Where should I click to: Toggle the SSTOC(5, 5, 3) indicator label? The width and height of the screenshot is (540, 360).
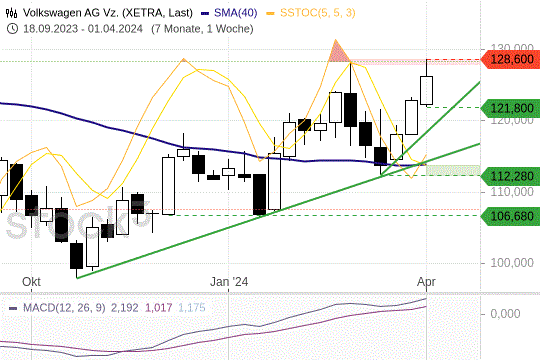[318, 13]
